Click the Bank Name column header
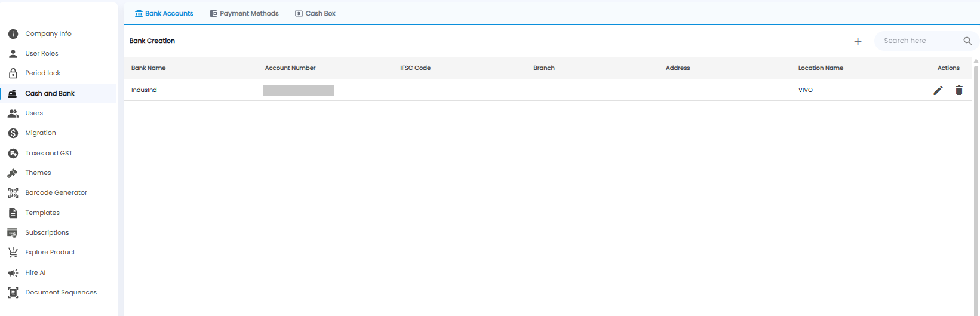This screenshot has width=980, height=316. point(149,68)
